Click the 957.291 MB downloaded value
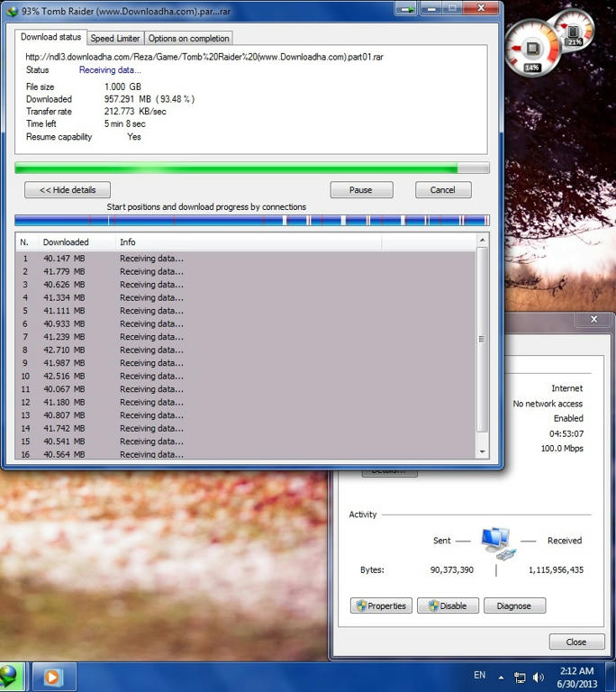This screenshot has height=692, width=616. pos(149,99)
